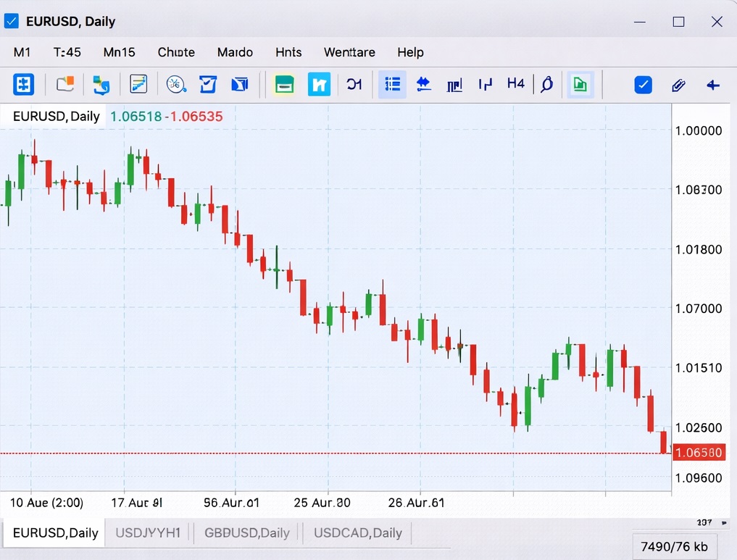Toggle the EURUSD title bar checkbox
Screen dimensions: 737x560
click(12, 21)
